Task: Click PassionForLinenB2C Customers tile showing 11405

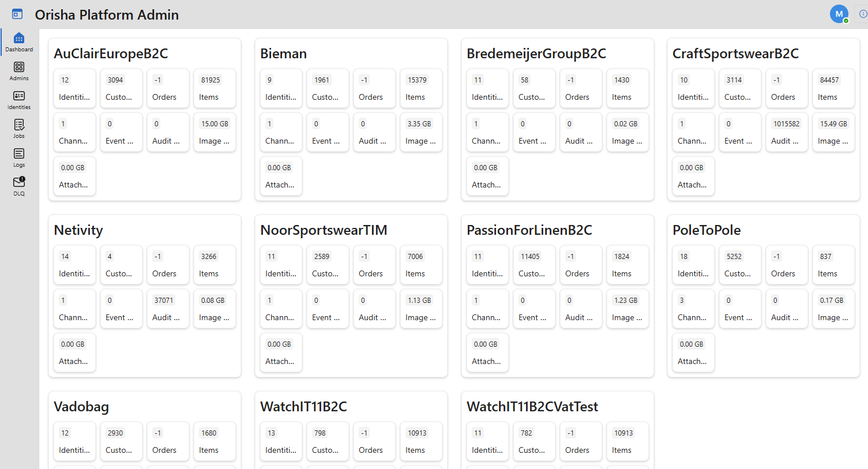Action: pos(533,265)
